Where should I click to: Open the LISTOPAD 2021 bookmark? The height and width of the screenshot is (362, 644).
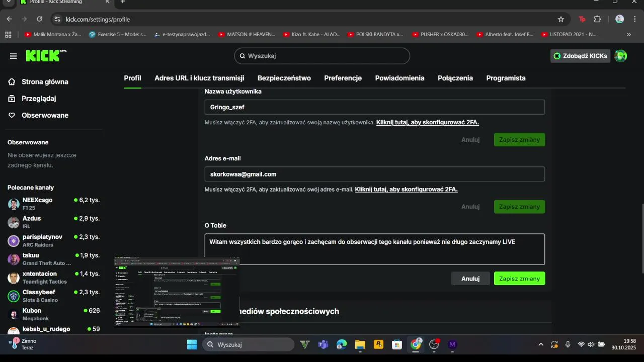(x=569, y=35)
